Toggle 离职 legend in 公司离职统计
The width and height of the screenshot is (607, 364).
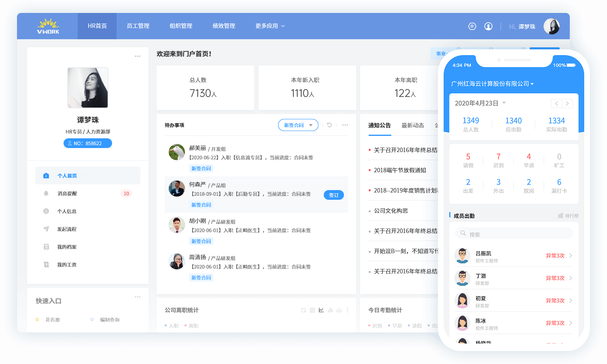191,326
